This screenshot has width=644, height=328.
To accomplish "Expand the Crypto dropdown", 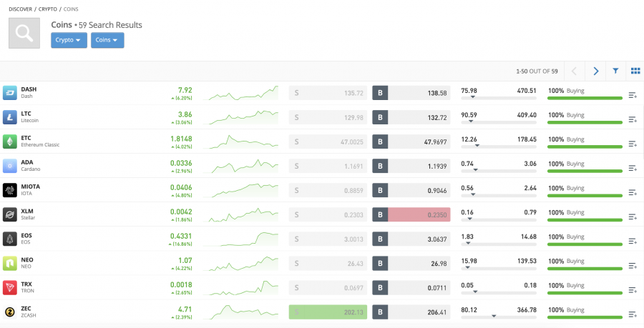I will [69, 40].
